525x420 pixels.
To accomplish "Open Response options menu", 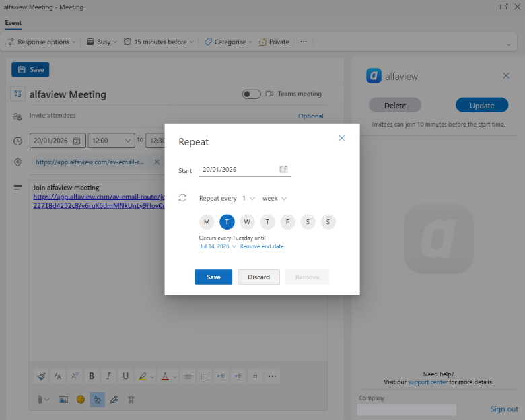I will tap(42, 42).
